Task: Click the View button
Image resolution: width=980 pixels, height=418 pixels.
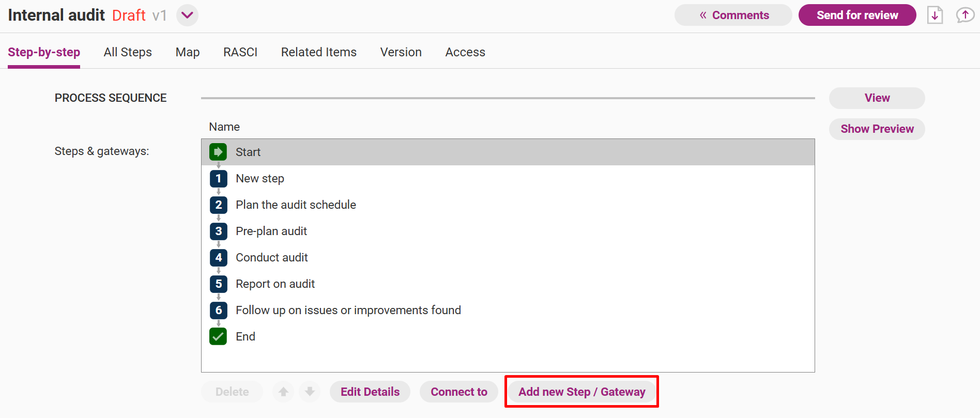Action: point(877,98)
